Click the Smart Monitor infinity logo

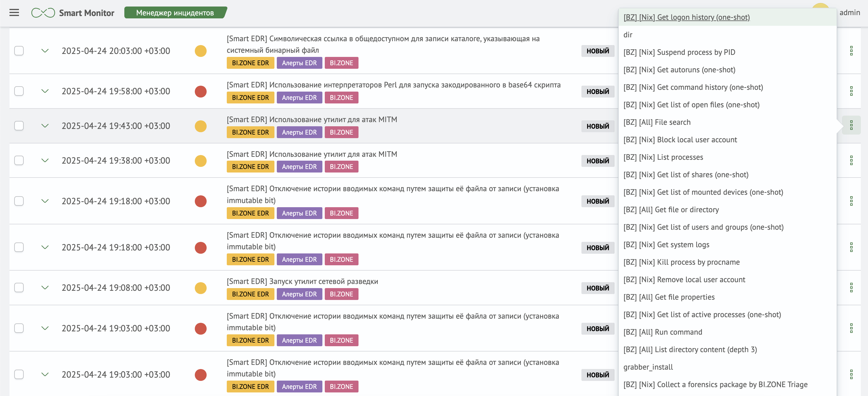click(43, 13)
